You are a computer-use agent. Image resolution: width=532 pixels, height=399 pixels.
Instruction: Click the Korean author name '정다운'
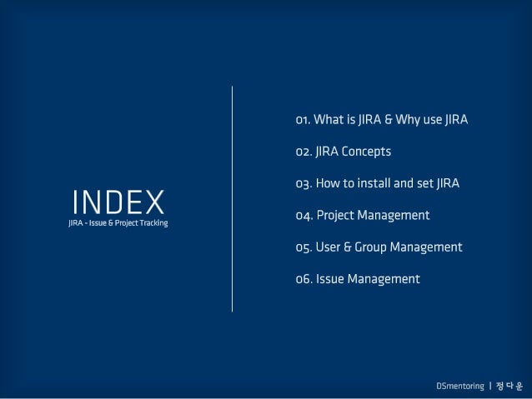(x=509, y=386)
